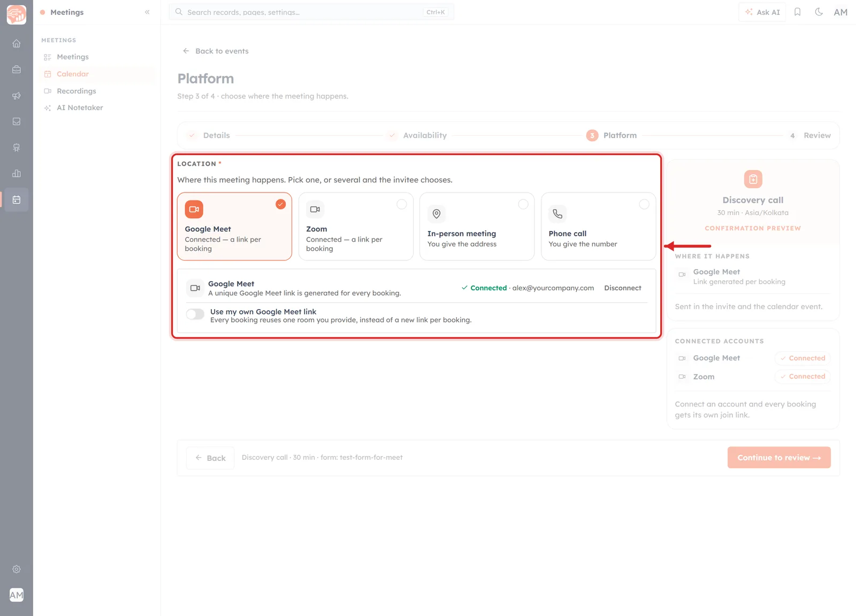Click In-person meeting pin icon
Viewport: 856px width, 616px height.
point(437,214)
